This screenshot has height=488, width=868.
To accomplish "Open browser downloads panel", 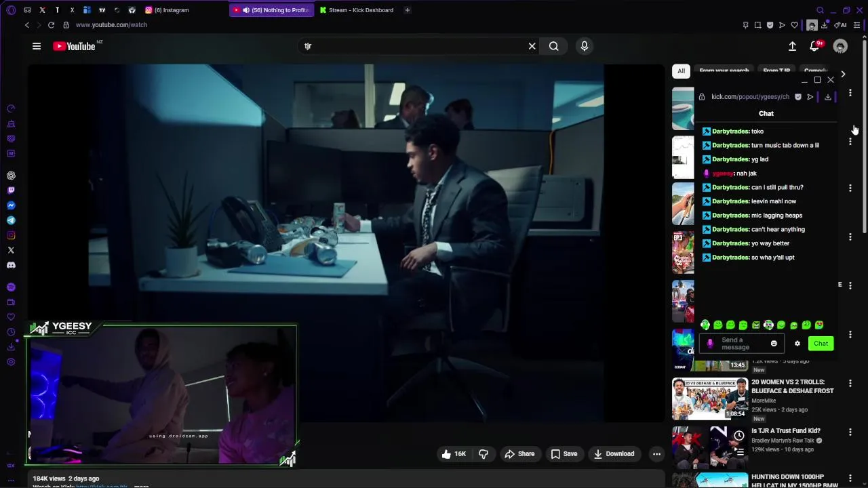I will (x=824, y=25).
